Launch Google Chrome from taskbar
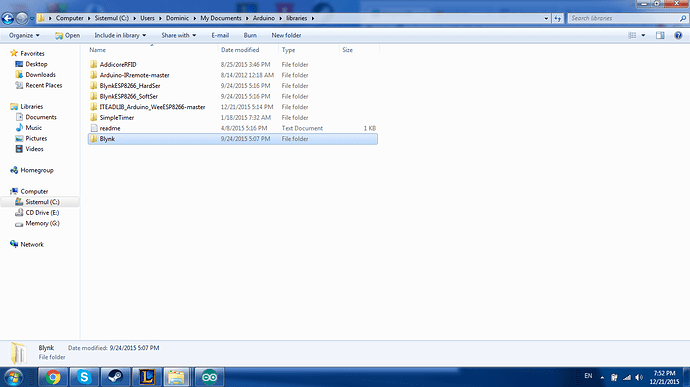This screenshot has height=387, width=690. click(x=53, y=377)
